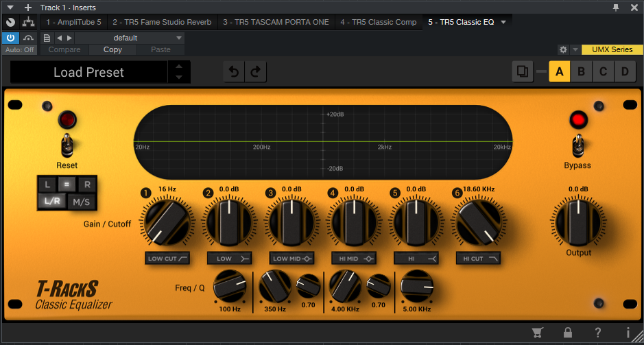Click the band 4 hi mid gain knob

(354, 223)
